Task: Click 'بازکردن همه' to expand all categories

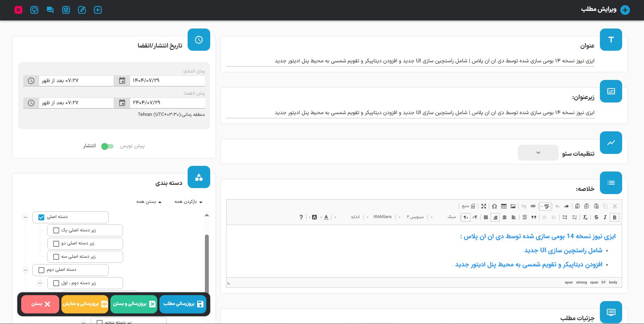Action: click(188, 202)
